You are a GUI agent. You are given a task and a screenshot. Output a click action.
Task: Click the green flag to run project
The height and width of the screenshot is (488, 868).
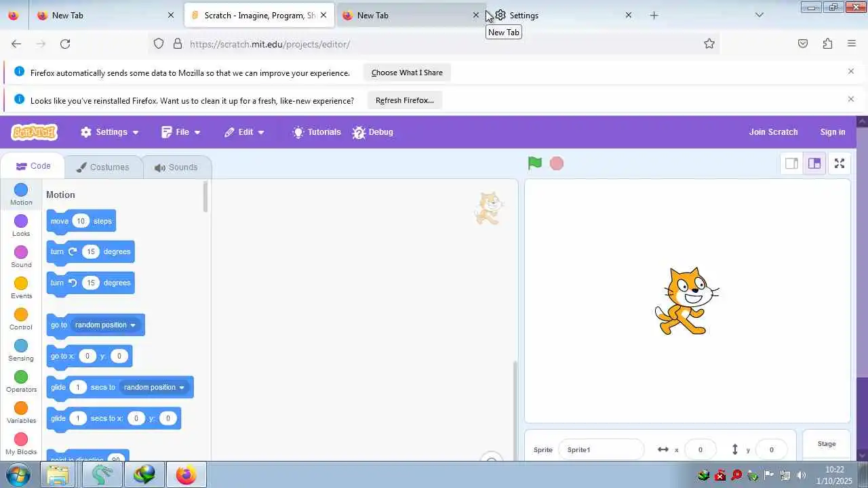535,163
